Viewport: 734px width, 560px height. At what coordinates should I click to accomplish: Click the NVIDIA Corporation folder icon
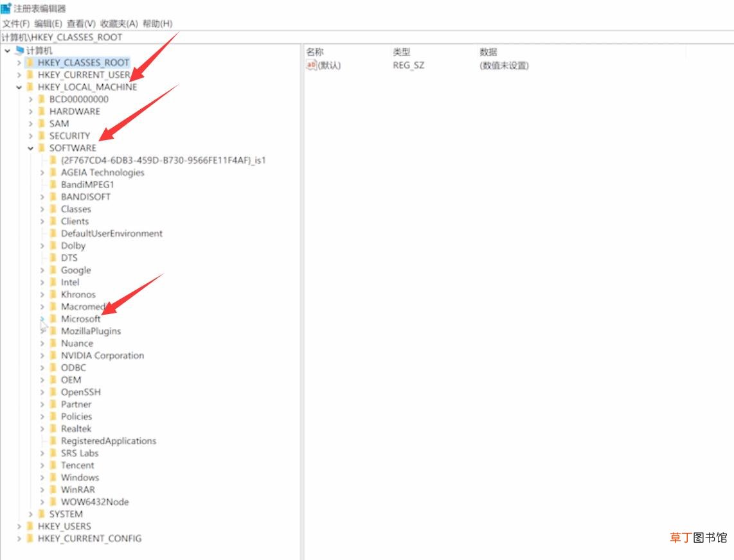pos(53,356)
